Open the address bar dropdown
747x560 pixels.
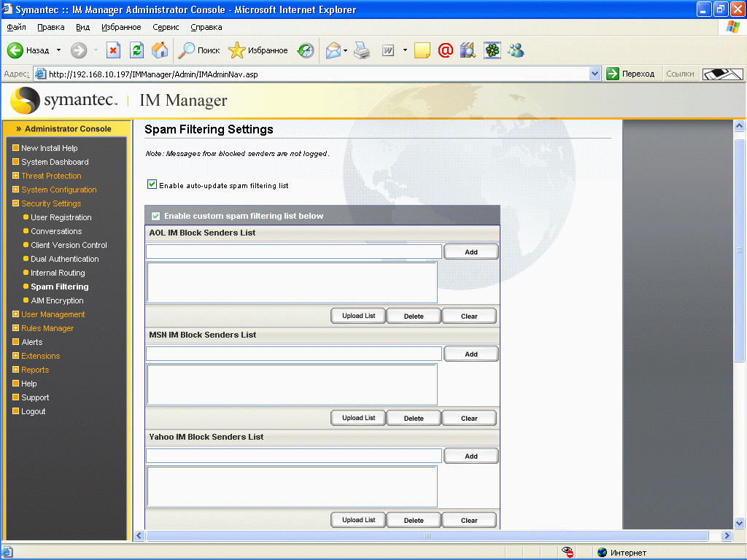595,74
